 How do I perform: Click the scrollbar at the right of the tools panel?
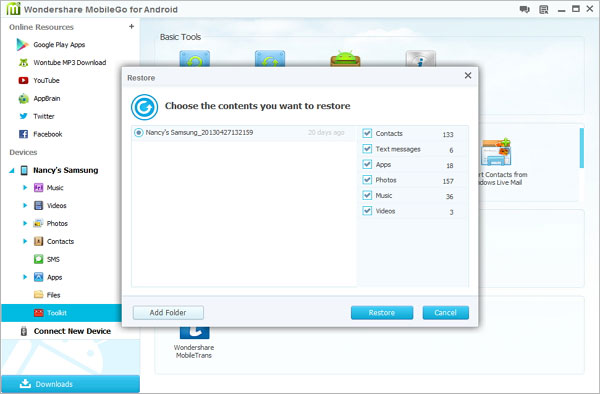tap(582, 148)
